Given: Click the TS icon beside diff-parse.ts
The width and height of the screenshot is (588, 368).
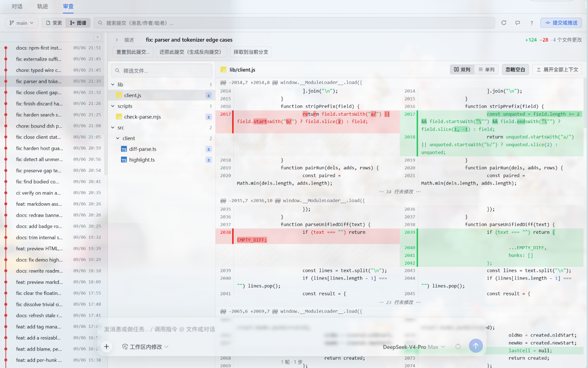Looking at the screenshot, I should click(124, 149).
